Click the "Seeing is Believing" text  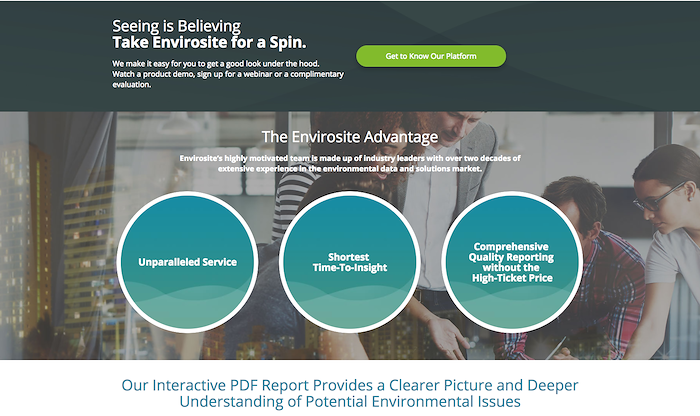(x=176, y=26)
